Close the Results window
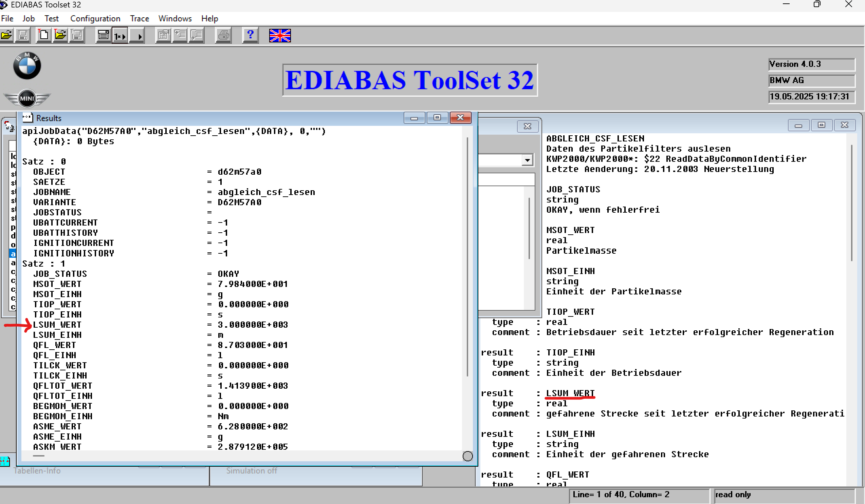The image size is (865, 504). click(x=460, y=118)
